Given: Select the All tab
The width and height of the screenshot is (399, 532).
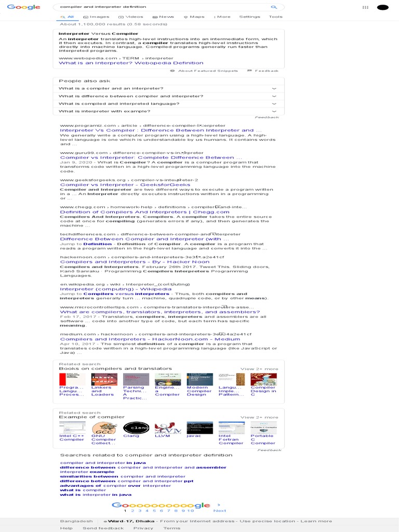Looking at the screenshot, I should (x=67, y=17).
